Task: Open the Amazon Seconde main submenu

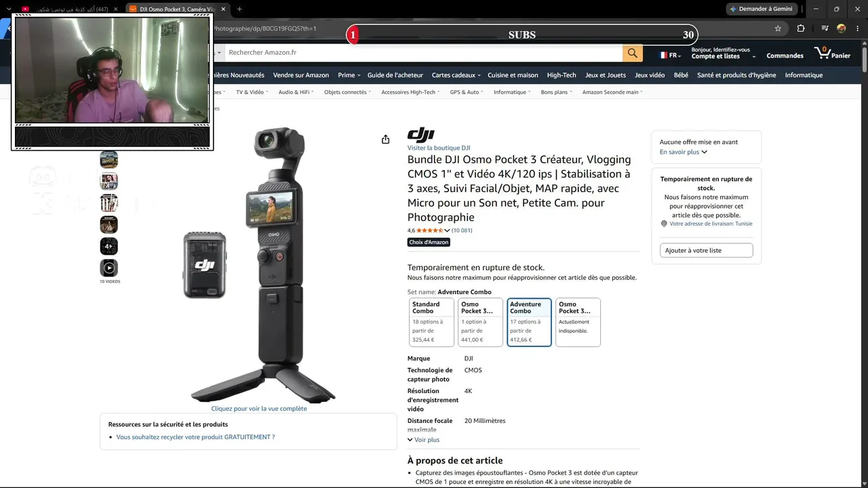Action: 612,92
